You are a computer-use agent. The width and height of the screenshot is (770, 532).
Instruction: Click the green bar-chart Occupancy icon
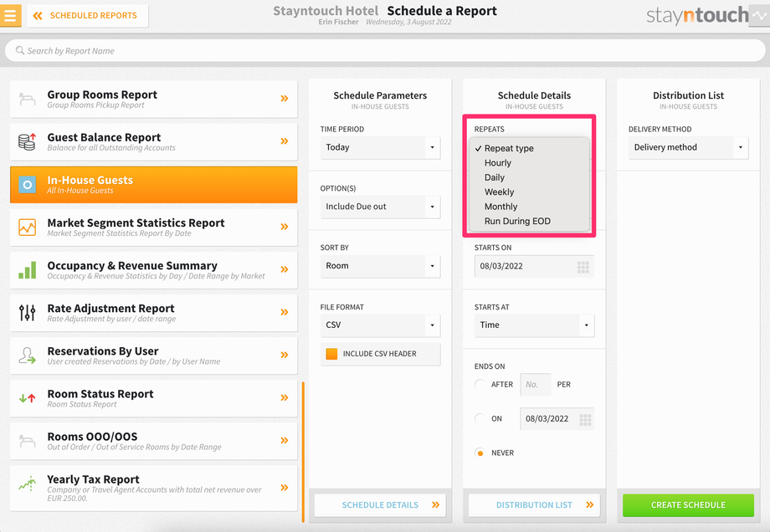pos(27,270)
